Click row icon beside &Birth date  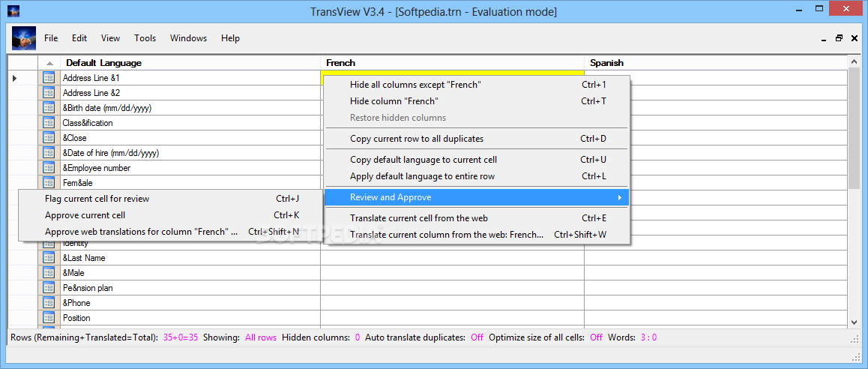(49, 108)
